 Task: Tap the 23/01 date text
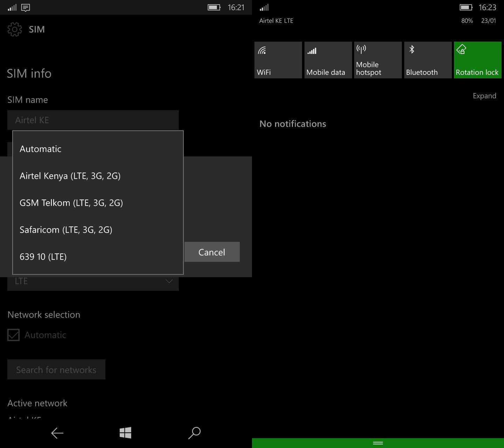pyautogui.click(x=489, y=21)
